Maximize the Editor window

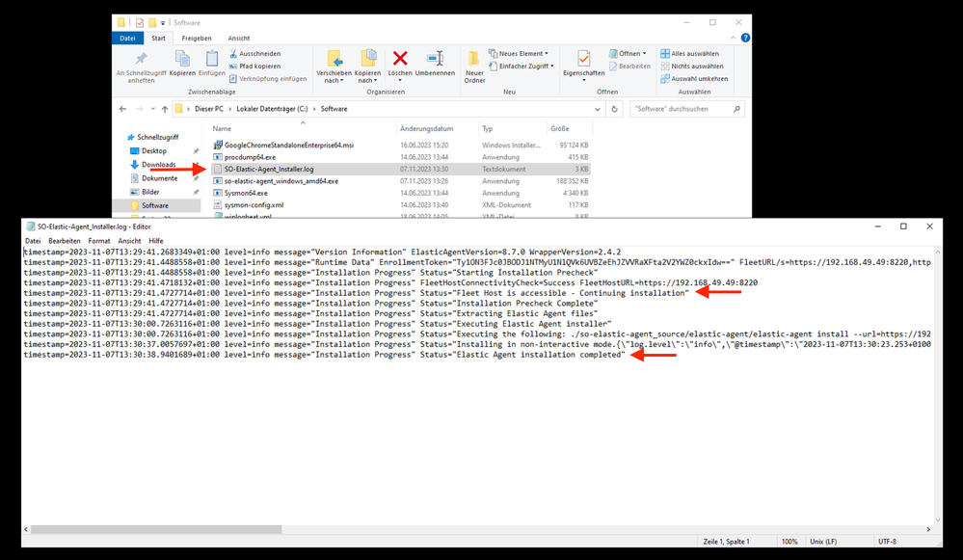click(x=903, y=227)
